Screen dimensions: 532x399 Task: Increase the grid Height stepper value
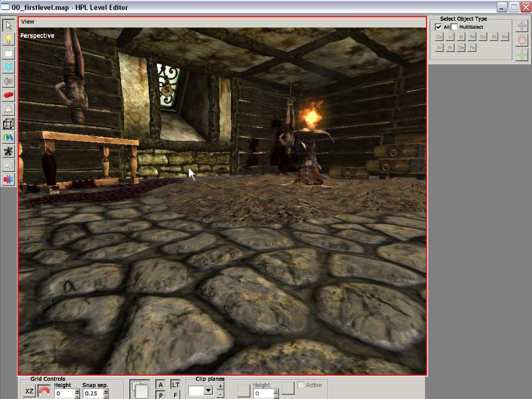click(x=77, y=391)
